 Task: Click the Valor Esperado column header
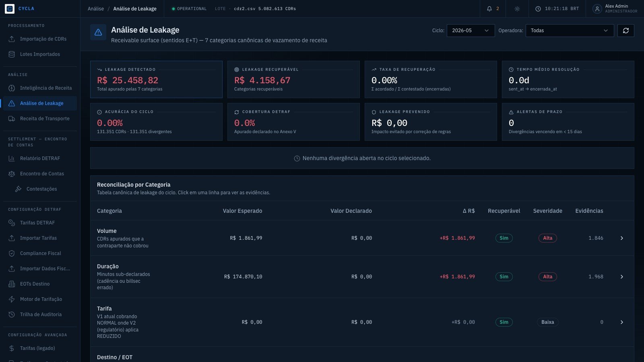click(242, 211)
